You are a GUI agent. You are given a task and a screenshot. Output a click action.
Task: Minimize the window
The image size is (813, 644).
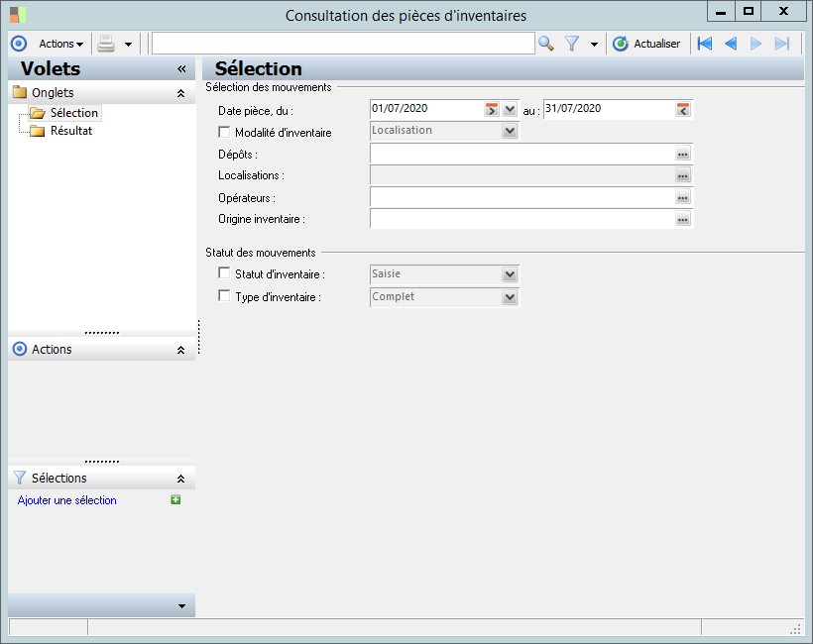pyautogui.click(x=721, y=12)
